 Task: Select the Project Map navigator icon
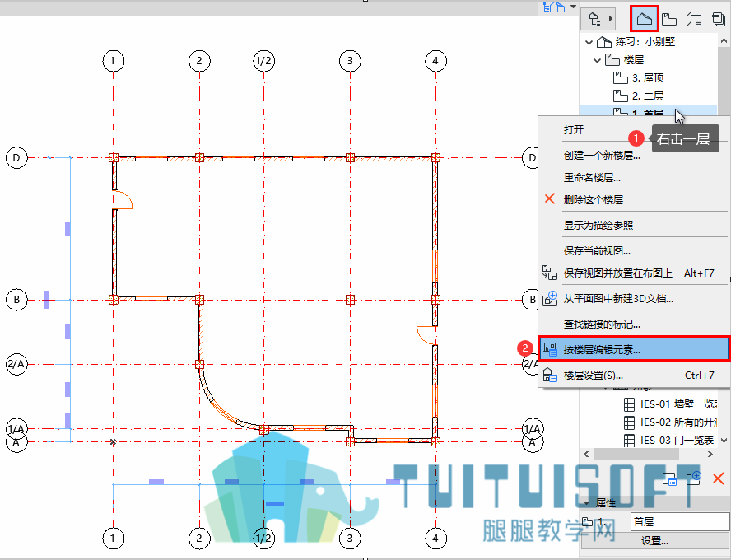coord(645,19)
